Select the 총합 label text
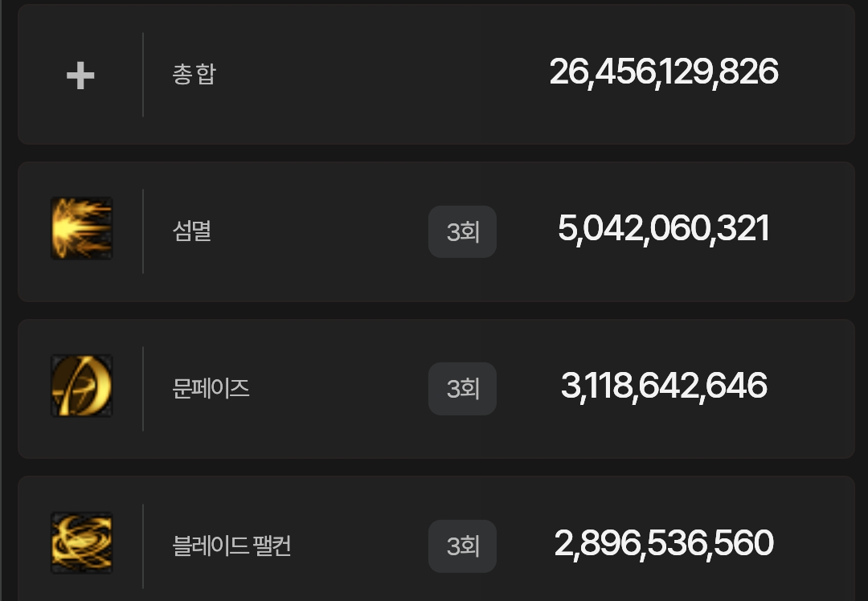Screen dimensions: 868x601 point(194,75)
